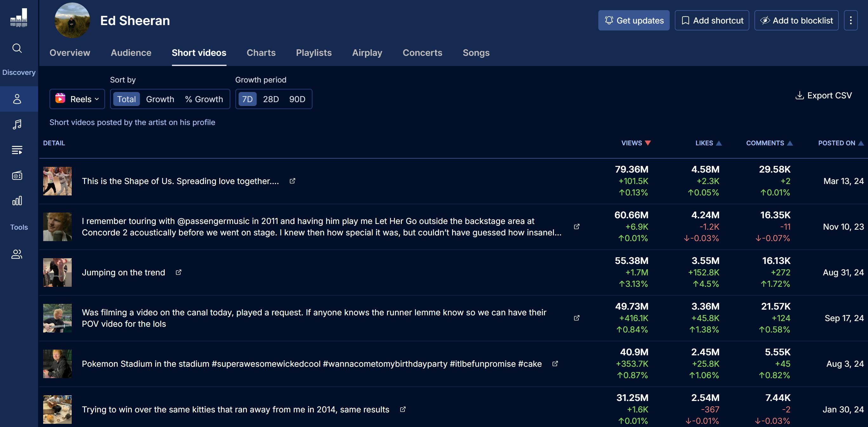Set growth period to 90D
The width and height of the screenshot is (868, 427).
click(x=297, y=99)
